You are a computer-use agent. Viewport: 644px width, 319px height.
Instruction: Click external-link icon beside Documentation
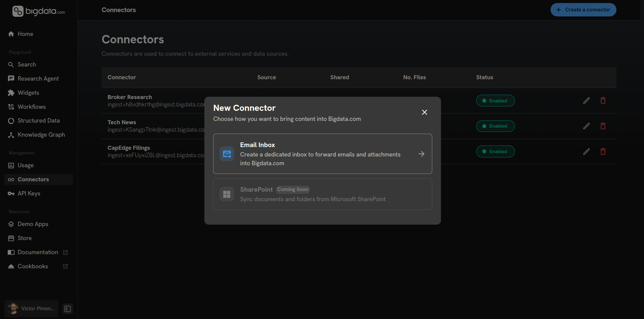pos(66,252)
